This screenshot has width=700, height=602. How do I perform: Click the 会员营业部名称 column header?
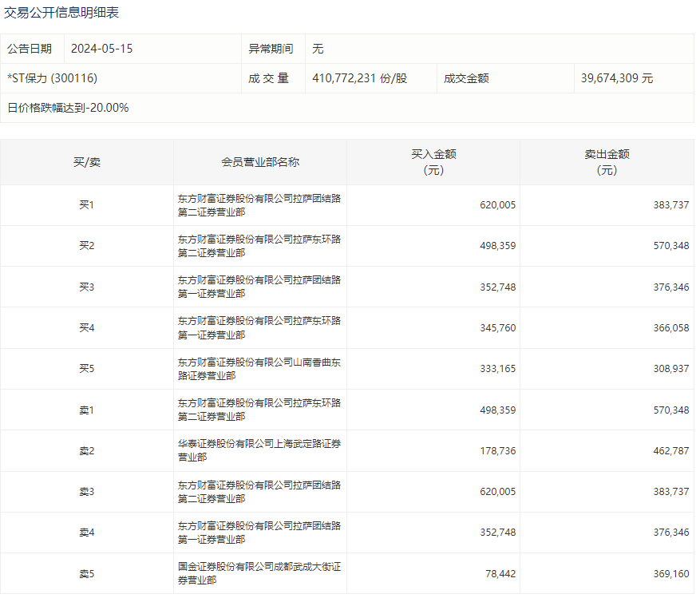260,160
